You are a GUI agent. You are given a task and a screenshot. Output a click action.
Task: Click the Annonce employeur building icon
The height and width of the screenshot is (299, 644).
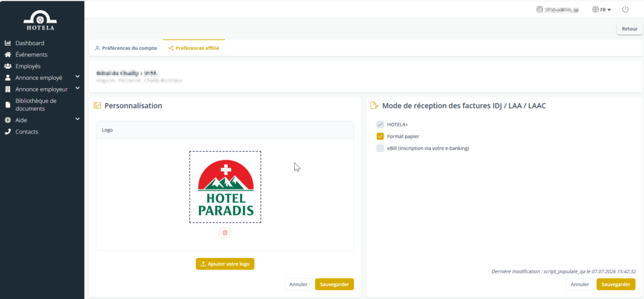coord(8,89)
